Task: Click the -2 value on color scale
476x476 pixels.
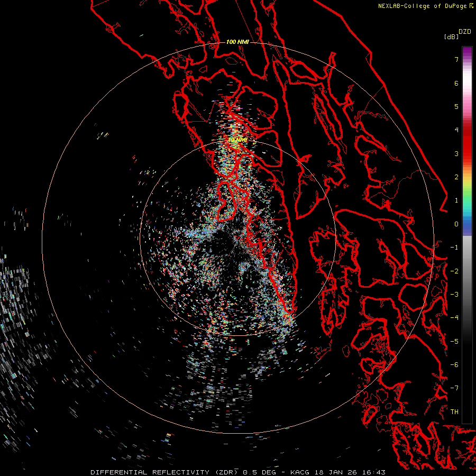Action: coord(454,271)
